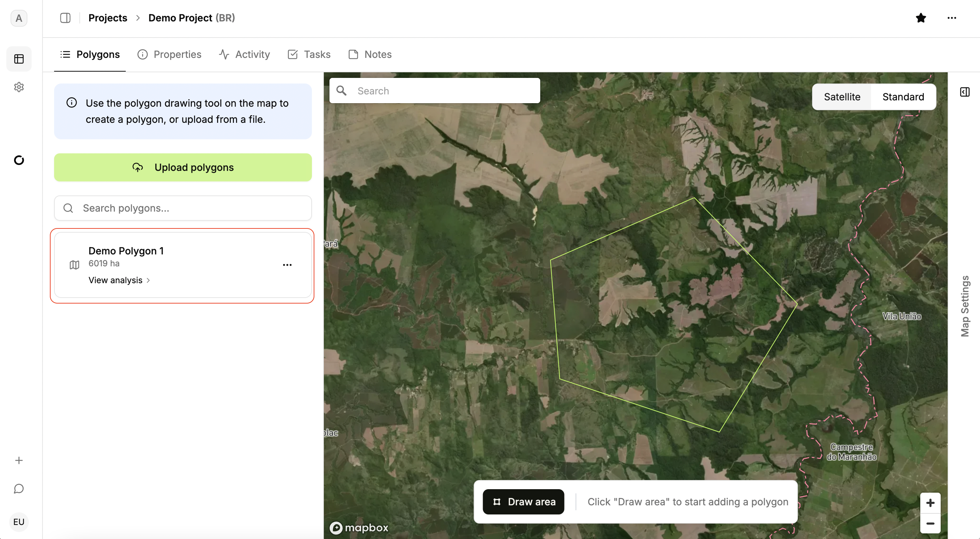
Task: Switch to the Properties tab
Action: coord(169,54)
